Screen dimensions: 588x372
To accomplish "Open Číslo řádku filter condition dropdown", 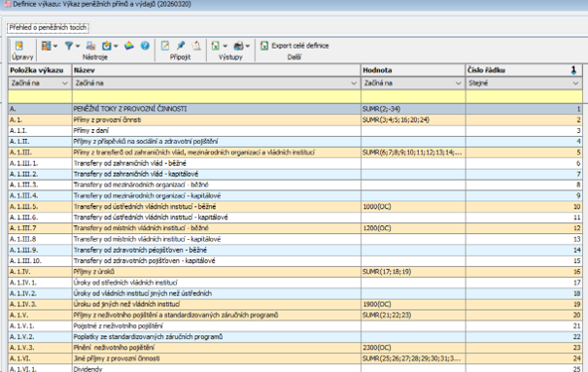I will pos(575,84).
